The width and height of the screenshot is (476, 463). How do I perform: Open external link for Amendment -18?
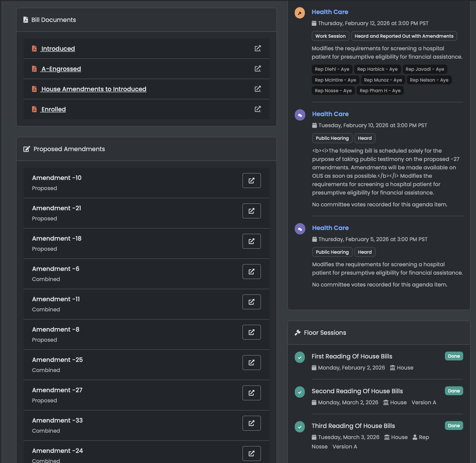tap(251, 241)
